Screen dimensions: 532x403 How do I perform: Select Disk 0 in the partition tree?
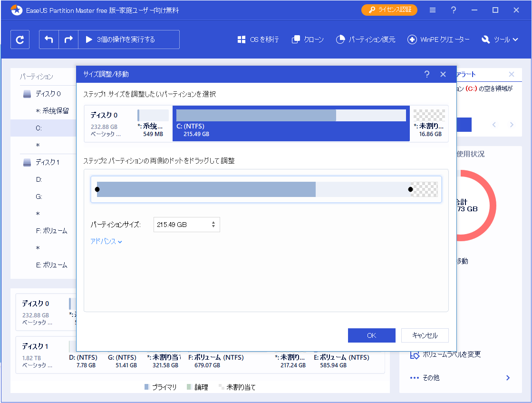click(43, 94)
